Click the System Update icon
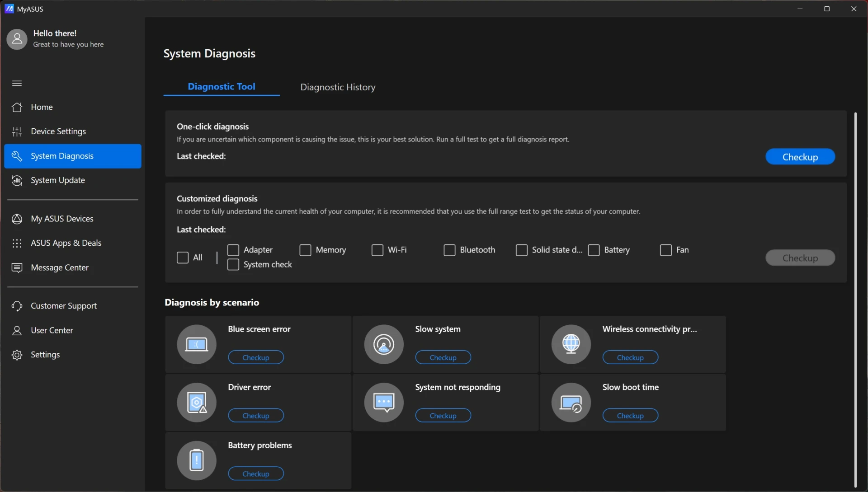This screenshot has width=868, height=492. (17, 180)
